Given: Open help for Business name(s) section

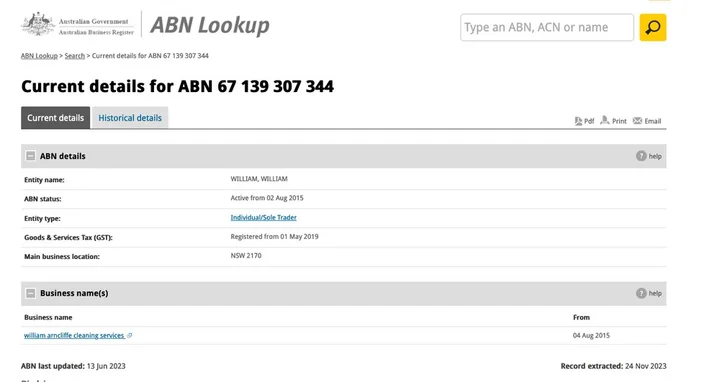Looking at the screenshot, I should [649, 293].
